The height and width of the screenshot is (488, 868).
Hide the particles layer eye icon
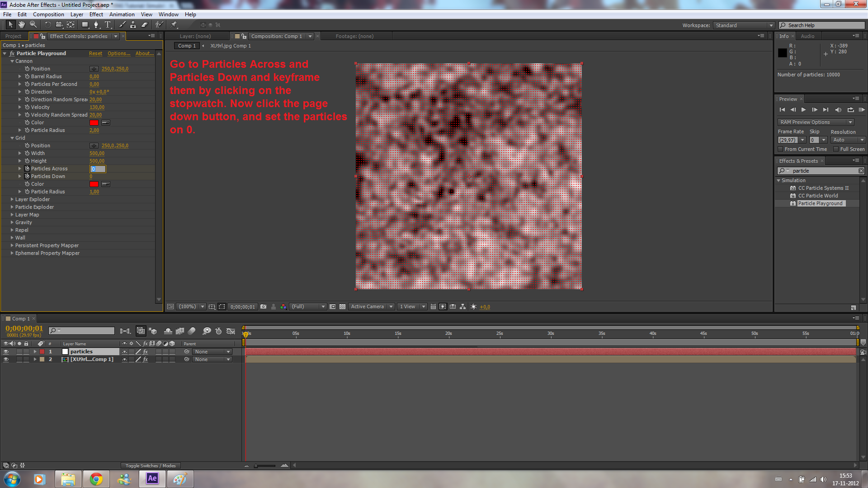click(6, 352)
